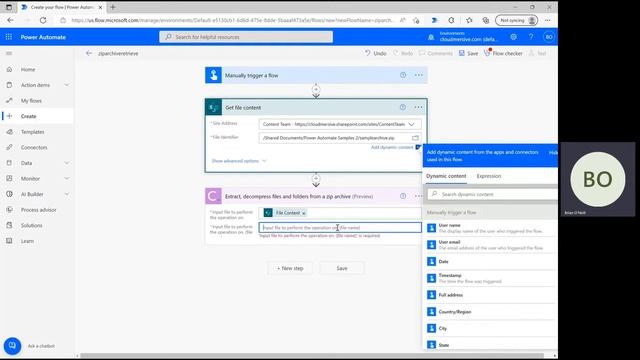The width and height of the screenshot is (640, 360).
Task: Open ellipsis menu on Get file content
Action: tap(418, 107)
